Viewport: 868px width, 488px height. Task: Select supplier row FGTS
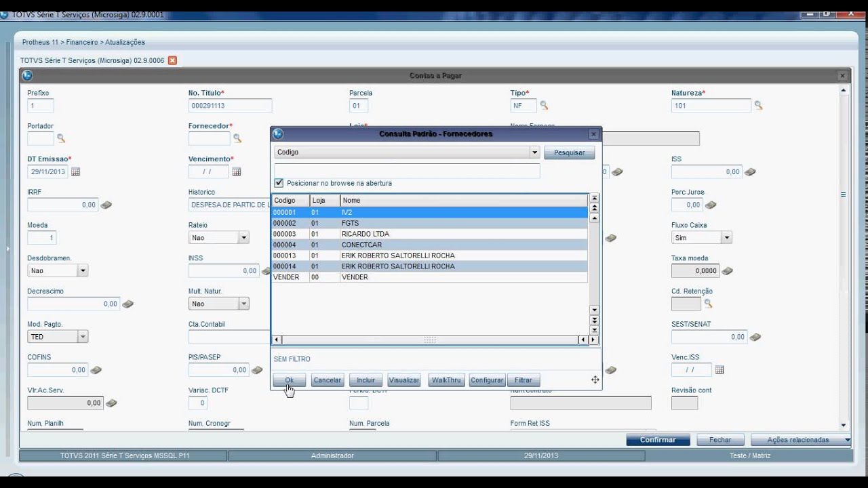(x=430, y=223)
